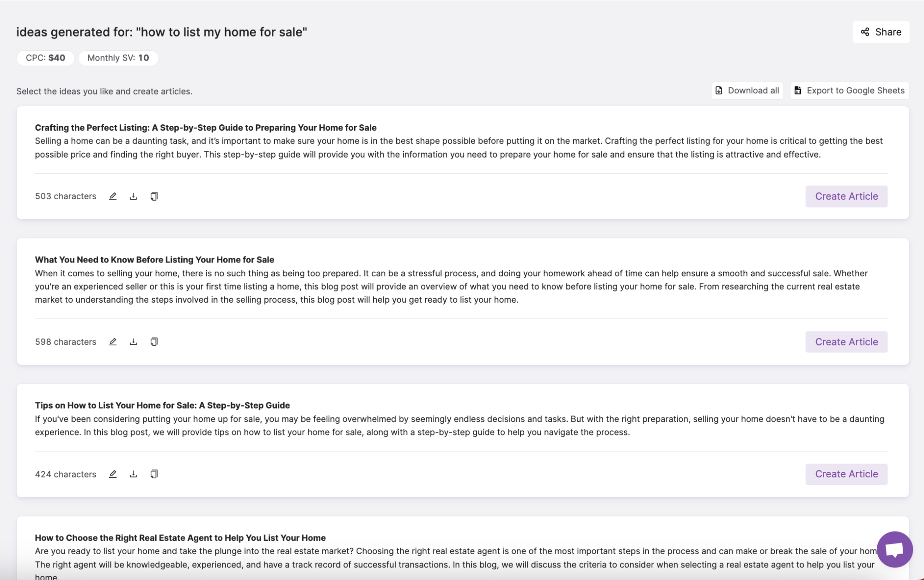Copy the "What You Need to Know" idea text
This screenshot has width=924, height=580.
153,342
